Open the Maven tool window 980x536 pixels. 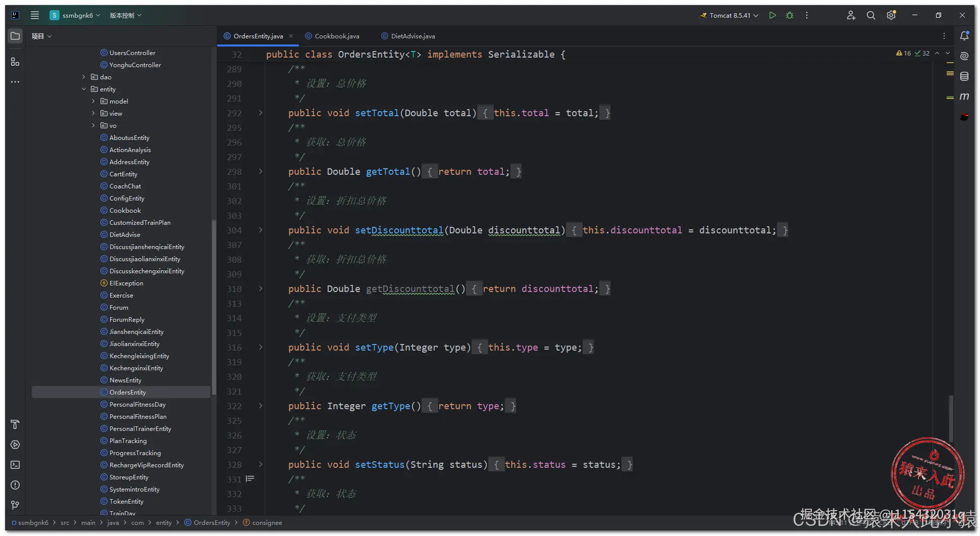pos(964,96)
